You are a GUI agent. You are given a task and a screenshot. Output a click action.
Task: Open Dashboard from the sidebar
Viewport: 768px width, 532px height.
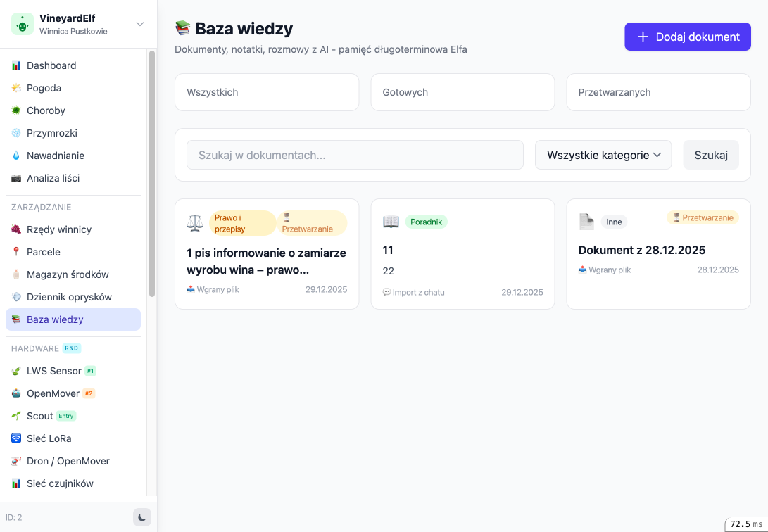point(51,65)
